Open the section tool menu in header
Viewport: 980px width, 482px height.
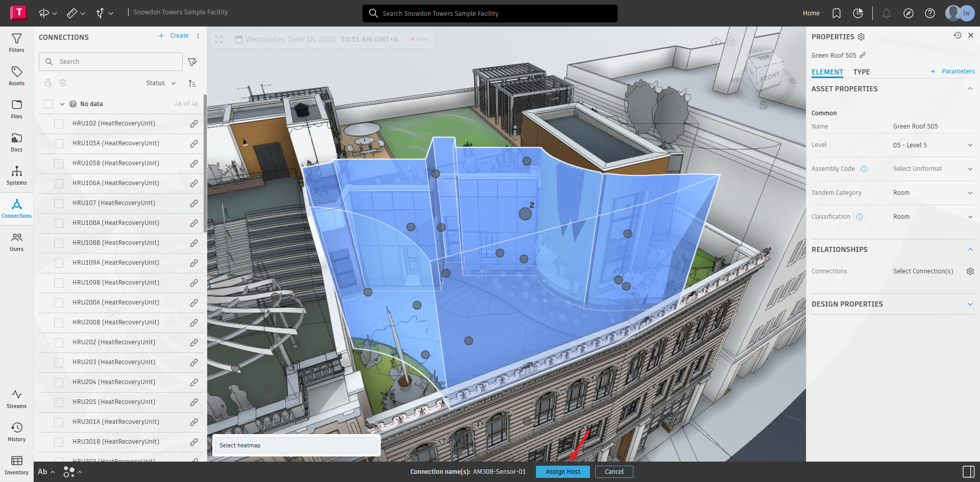tap(47, 13)
